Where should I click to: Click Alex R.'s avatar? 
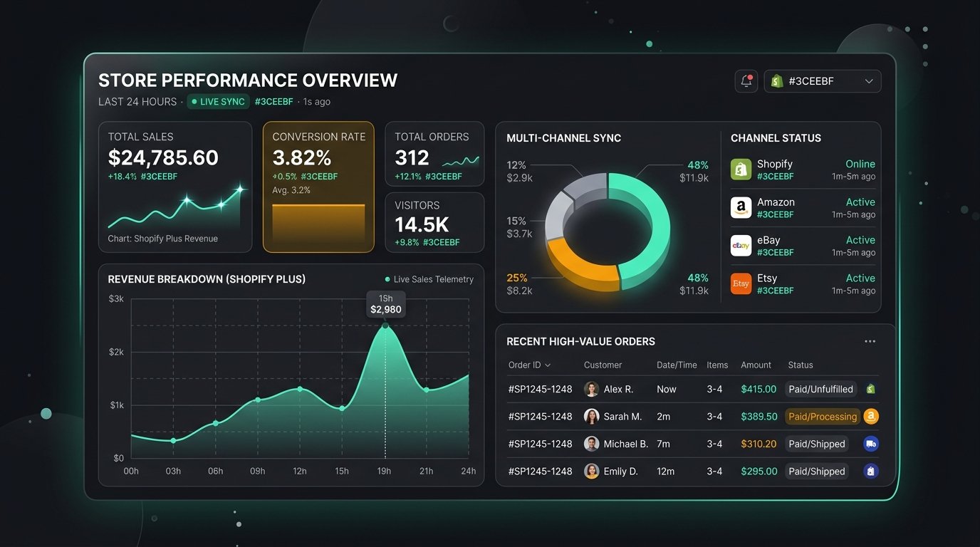[x=591, y=389]
